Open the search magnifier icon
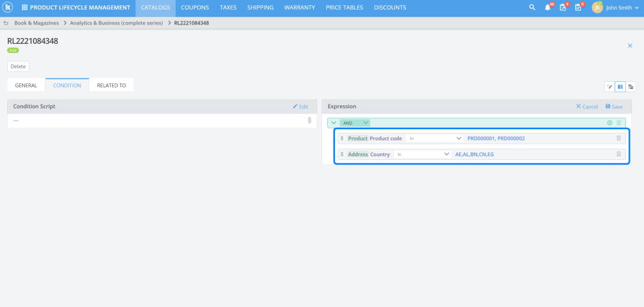Viewport: 644px width, 307px height. [x=533, y=7]
